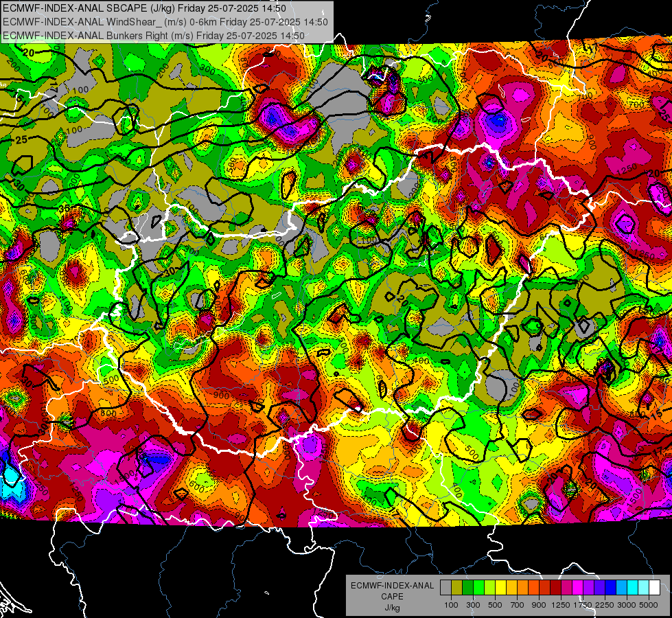Pick the sky blue legend swatch

(x=621, y=588)
